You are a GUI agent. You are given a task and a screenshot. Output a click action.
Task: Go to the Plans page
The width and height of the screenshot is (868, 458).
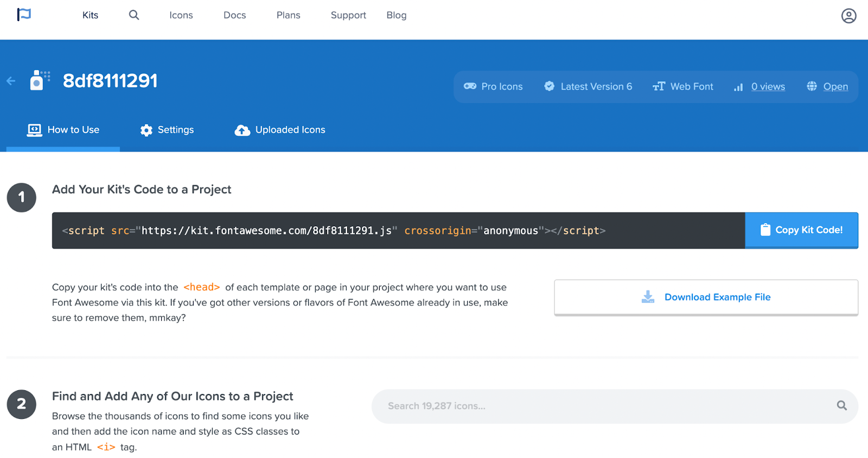click(x=289, y=15)
